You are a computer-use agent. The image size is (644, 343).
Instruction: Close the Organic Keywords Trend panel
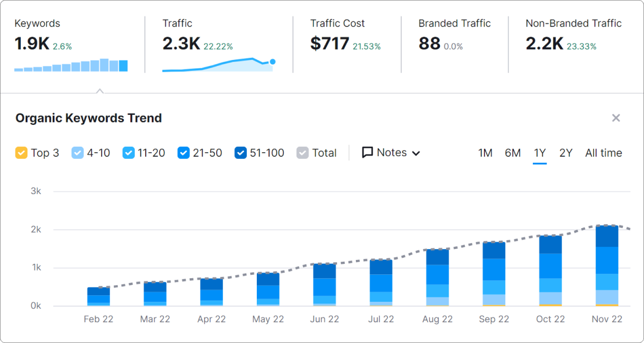(616, 118)
